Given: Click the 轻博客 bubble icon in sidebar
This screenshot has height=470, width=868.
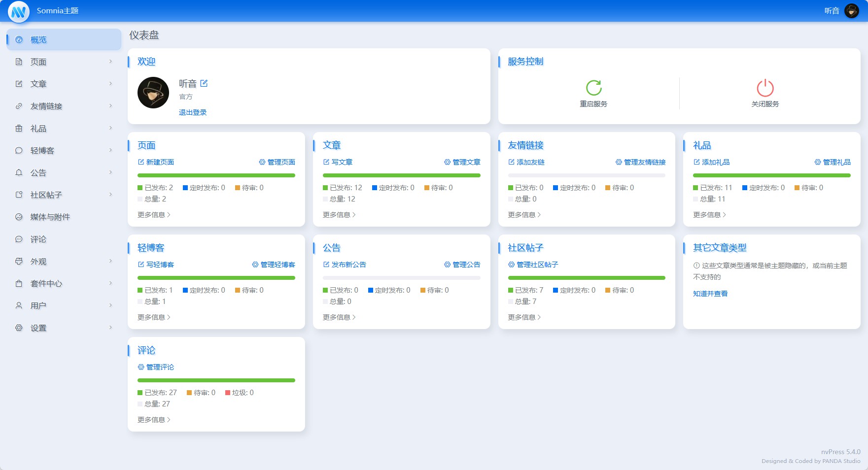Looking at the screenshot, I should (x=19, y=150).
